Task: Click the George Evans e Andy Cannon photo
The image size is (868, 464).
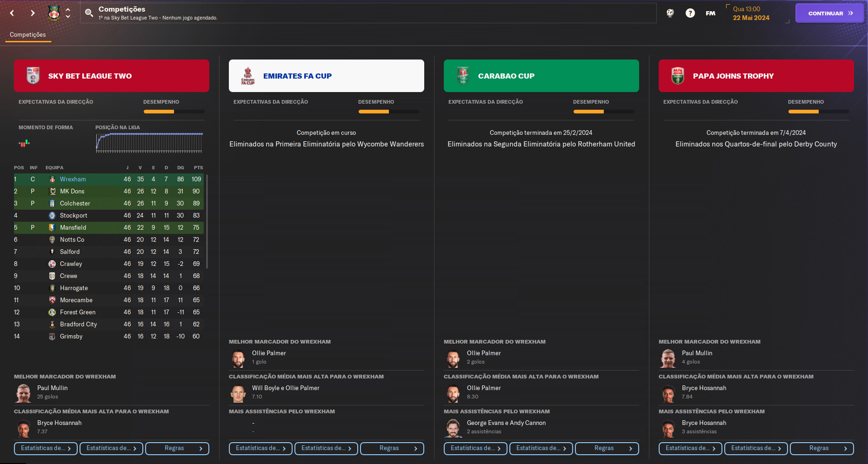Action: [x=453, y=428]
